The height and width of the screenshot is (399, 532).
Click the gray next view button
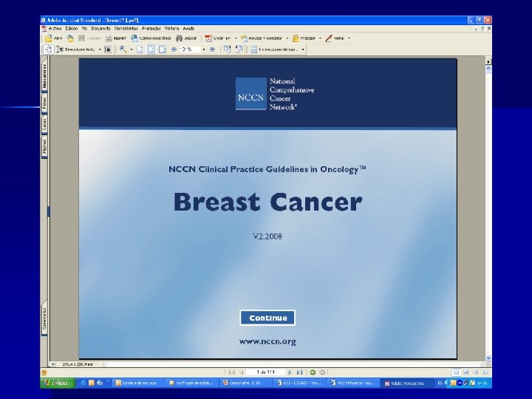[x=322, y=372]
